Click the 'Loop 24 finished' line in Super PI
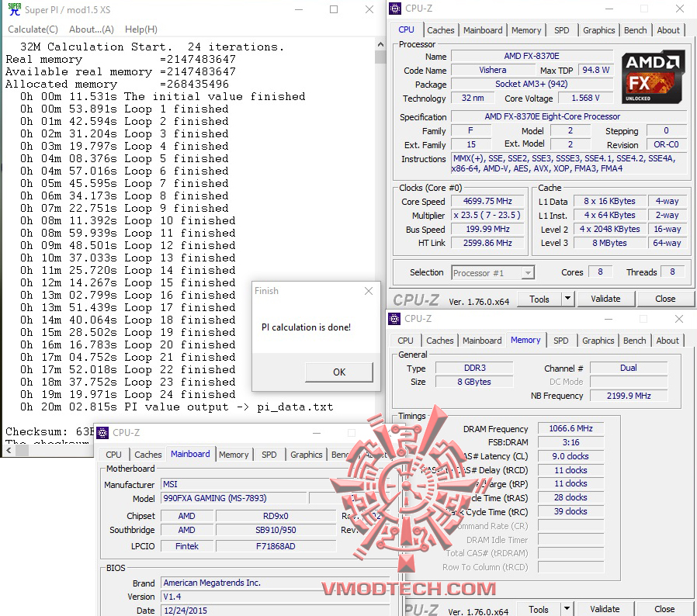Viewport: 697px width, 616px height. (127, 394)
